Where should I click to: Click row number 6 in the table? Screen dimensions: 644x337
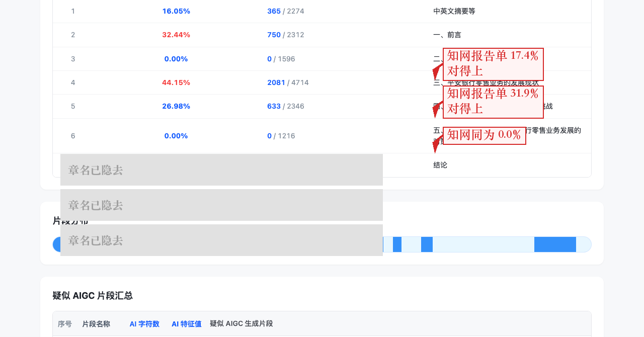(73, 136)
